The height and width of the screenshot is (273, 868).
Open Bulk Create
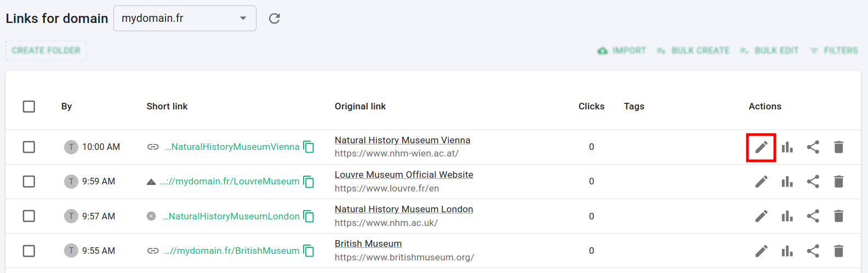tap(694, 50)
